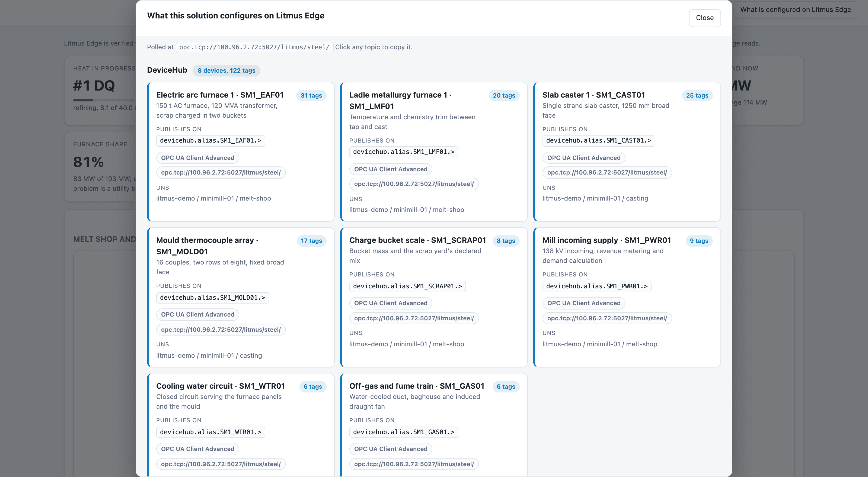Click the '6 tags' badge on Off-gas and fume train
Screen dimensions: 868x477
(506, 387)
